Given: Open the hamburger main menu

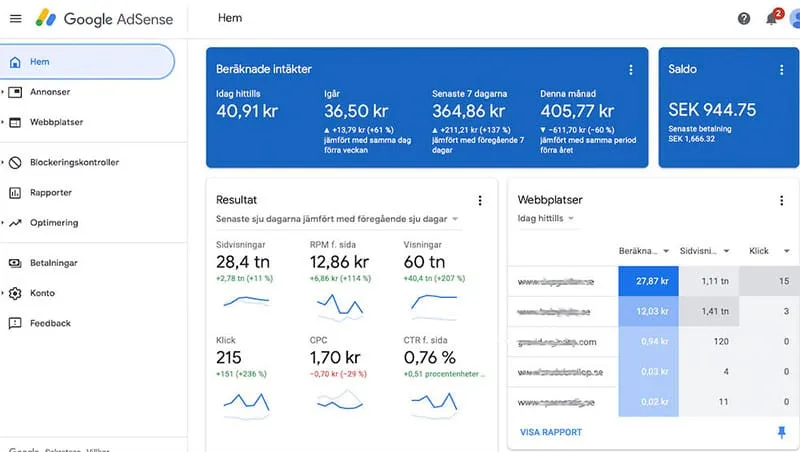Looking at the screenshot, I should [x=15, y=18].
